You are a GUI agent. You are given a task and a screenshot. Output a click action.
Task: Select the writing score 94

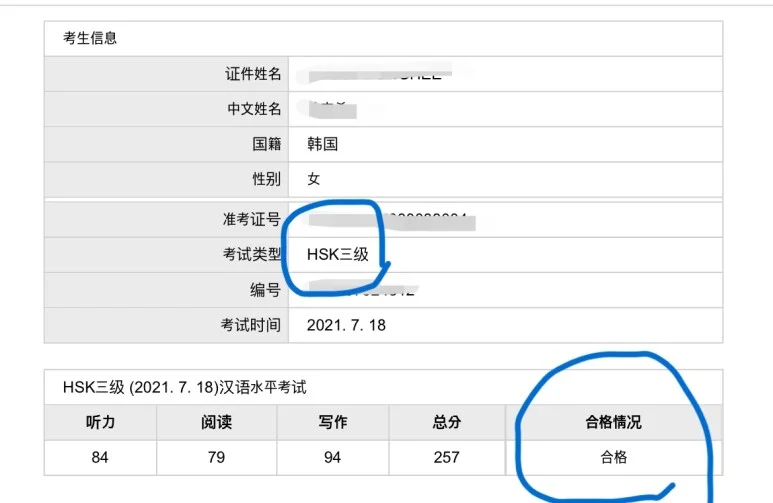[x=332, y=457]
